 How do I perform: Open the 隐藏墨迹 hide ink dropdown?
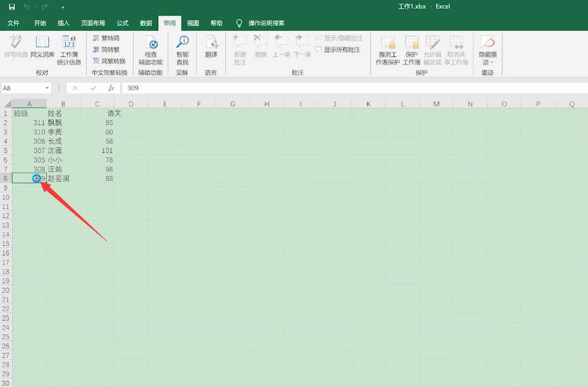click(x=487, y=50)
